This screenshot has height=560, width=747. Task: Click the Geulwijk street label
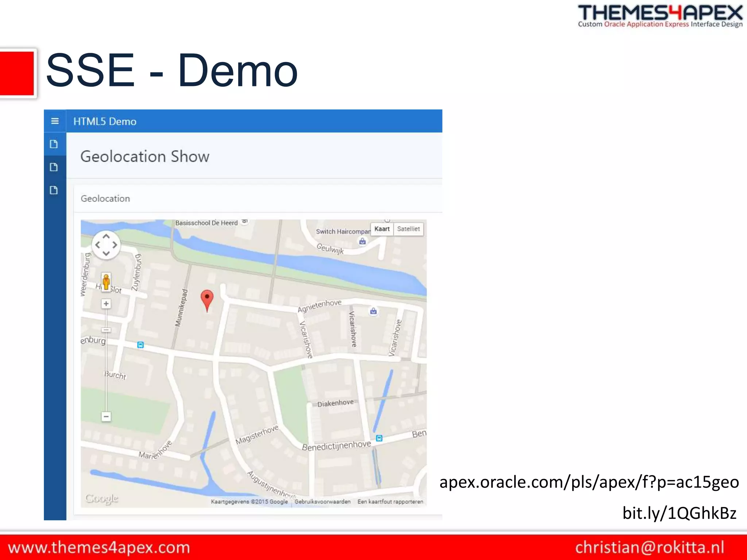[x=330, y=248]
